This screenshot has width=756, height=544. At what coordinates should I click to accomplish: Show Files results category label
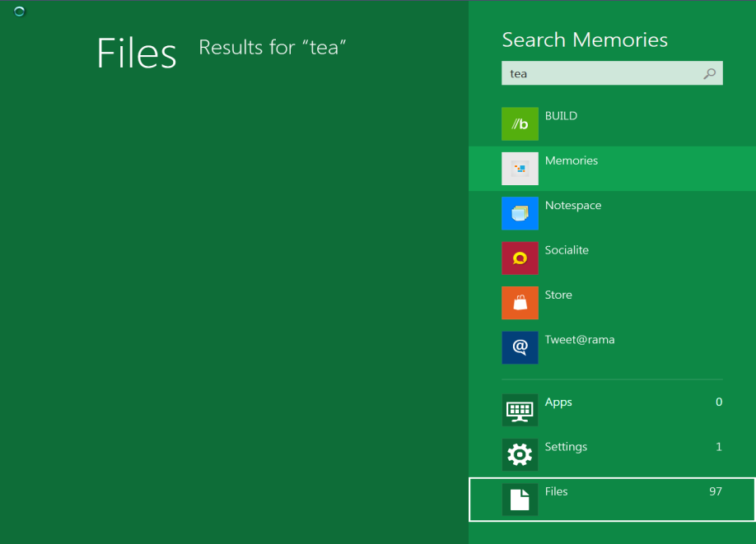point(556,491)
